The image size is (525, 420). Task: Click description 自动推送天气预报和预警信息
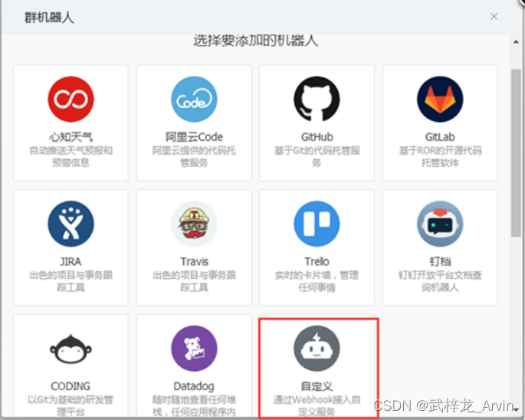[x=71, y=156]
